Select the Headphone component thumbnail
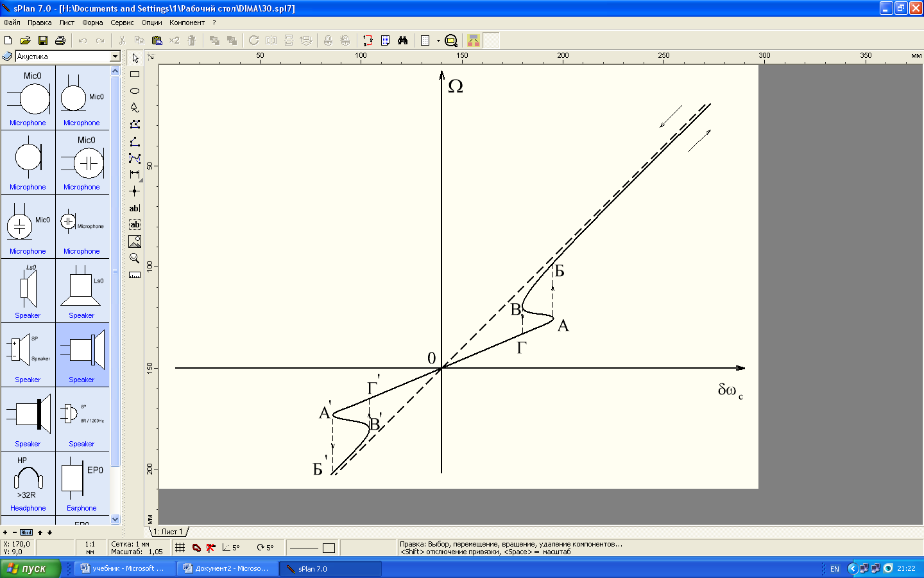The image size is (924, 578). click(x=28, y=483)
